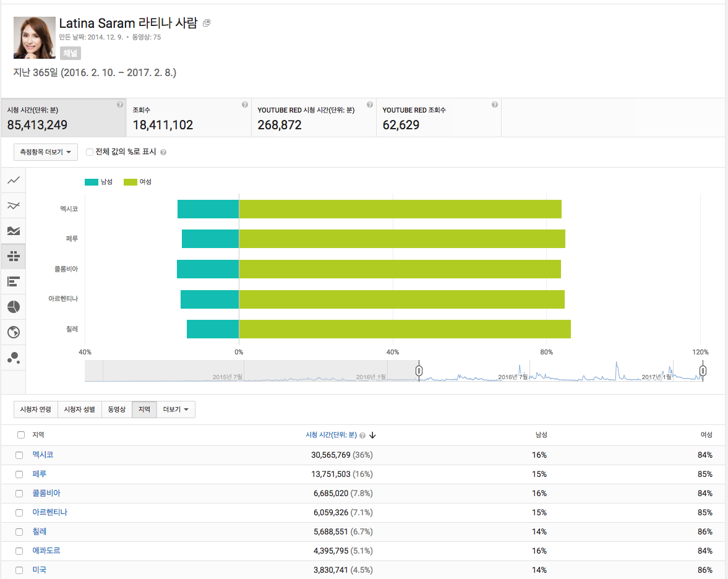Switch to multi-line comparison chart icon
This screenshot has height=579, width=728.
click(x=14, y=205)
